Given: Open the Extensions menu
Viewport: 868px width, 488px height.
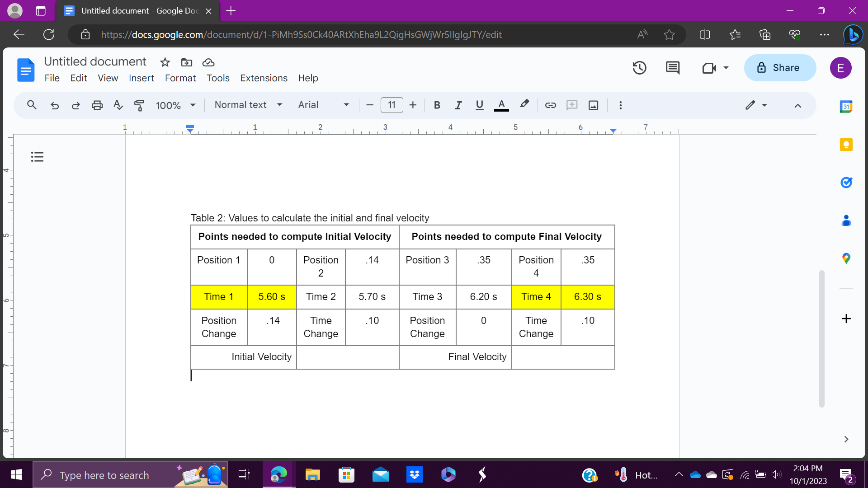Looking at the screenshot, I should coord(264,78).
